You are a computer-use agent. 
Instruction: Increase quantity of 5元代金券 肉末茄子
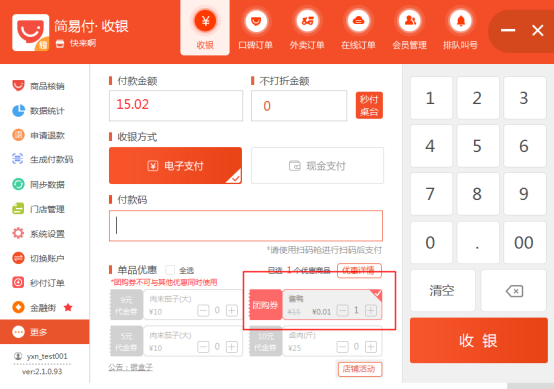pyautogui.click(x=231, y=347)
